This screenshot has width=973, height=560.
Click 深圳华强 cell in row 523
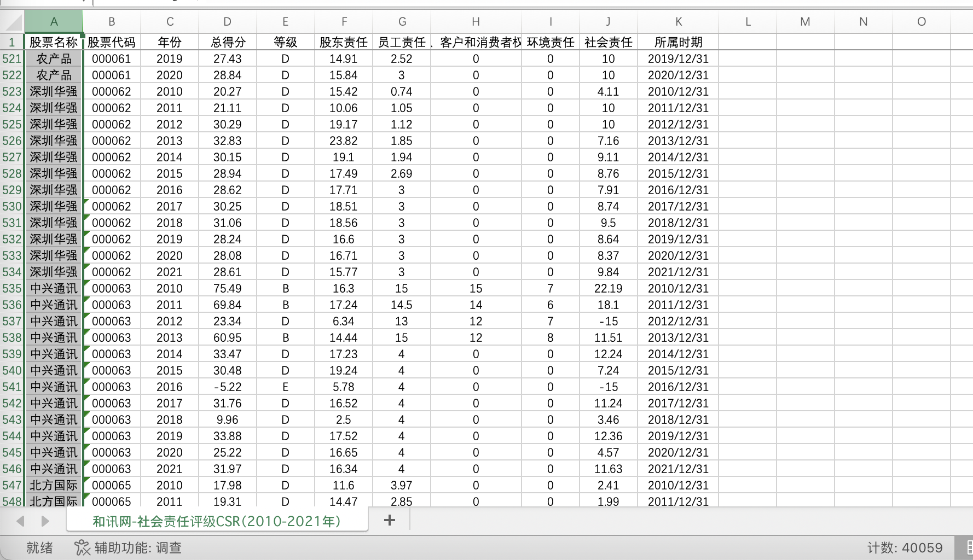(x=54, y=91)
